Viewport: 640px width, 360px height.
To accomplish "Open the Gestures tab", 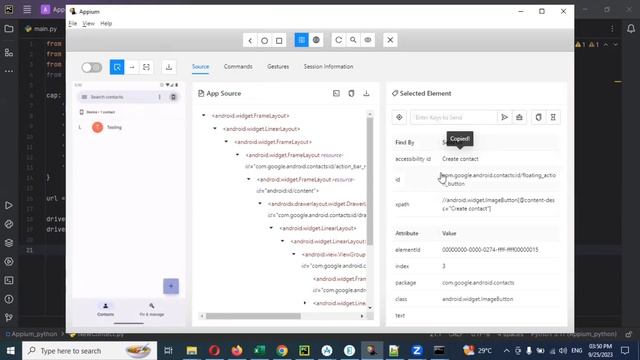I will [x=278, y=67].
